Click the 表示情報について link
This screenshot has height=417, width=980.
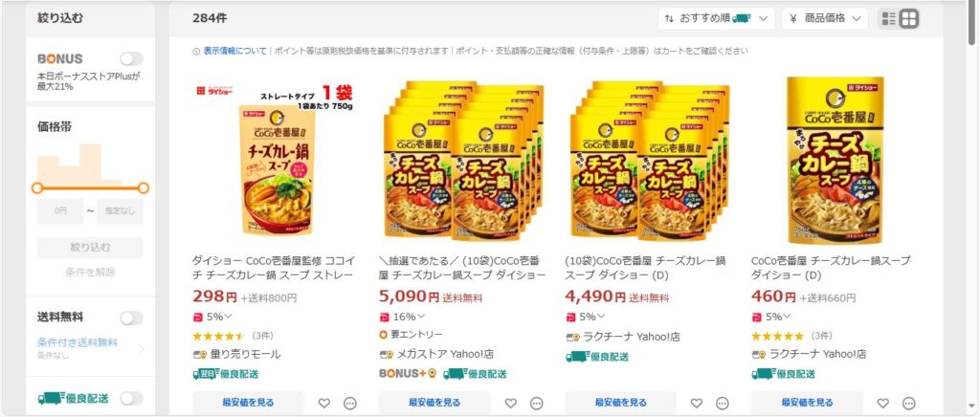tap(235, 52)
